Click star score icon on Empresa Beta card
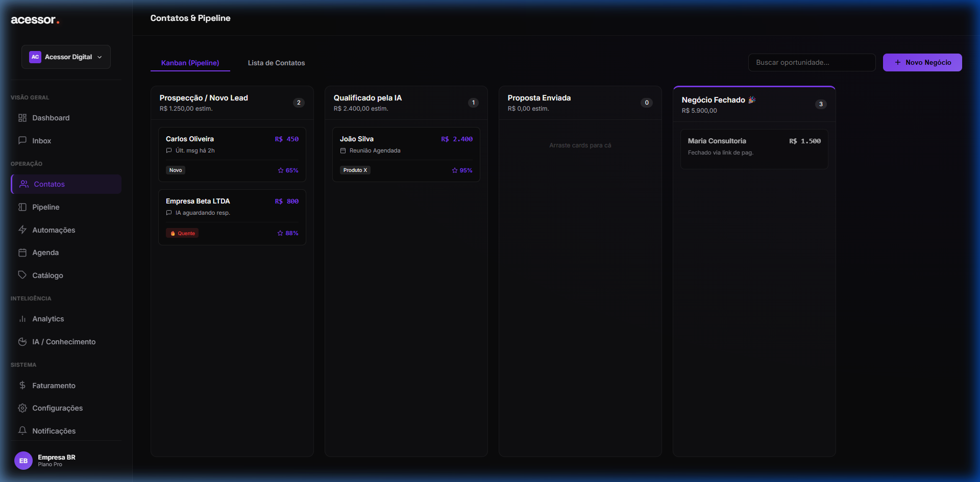The width and height of the screenshot is (980, 482). pos(280,233)
